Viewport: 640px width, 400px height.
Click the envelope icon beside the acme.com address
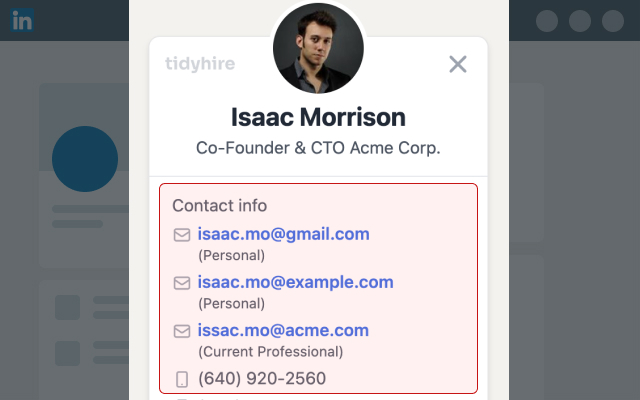(x=182, y=331)
